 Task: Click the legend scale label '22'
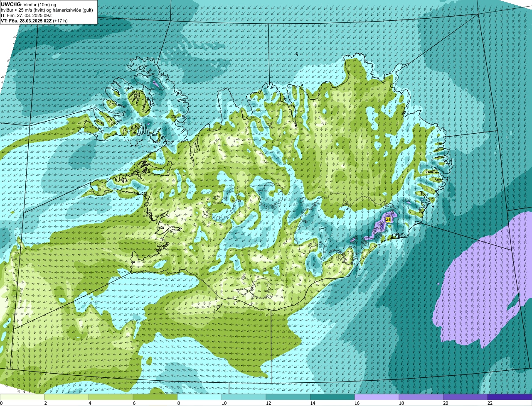tap(490, 403)
